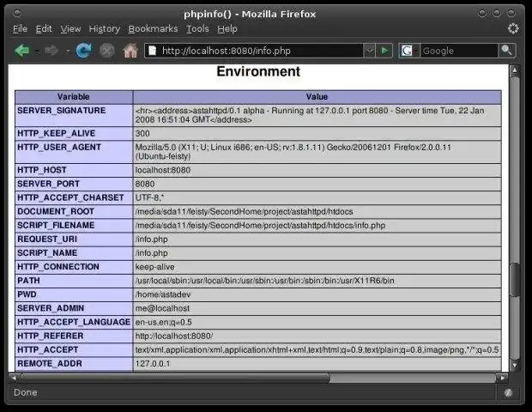
Task: Click the green Back arrow button
Action: [x=22, y=51]
